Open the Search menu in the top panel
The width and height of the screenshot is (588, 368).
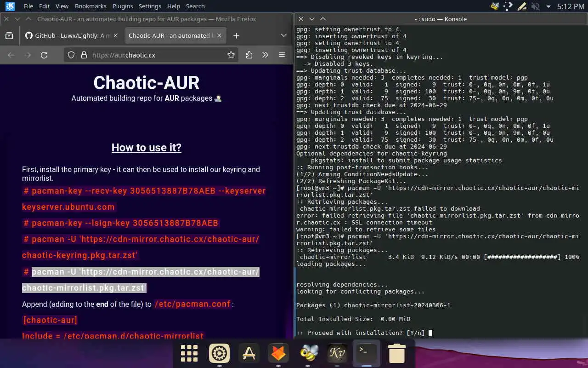pos(195,6)
